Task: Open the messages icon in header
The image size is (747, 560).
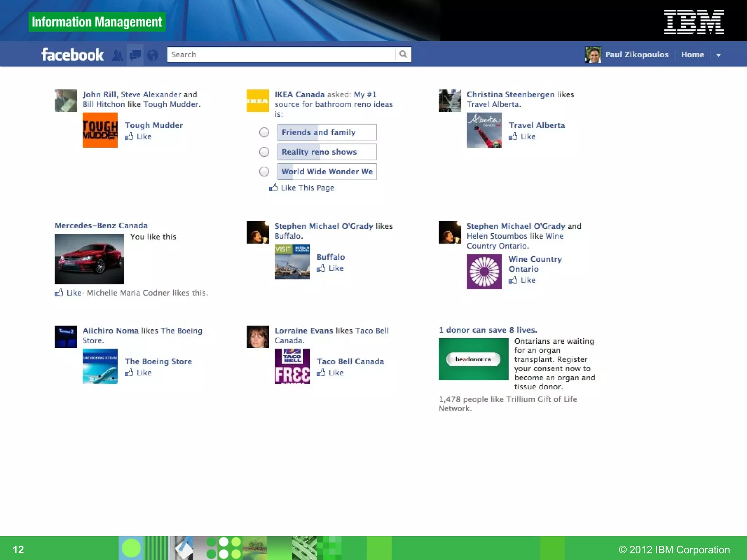Action: [135, 55]
